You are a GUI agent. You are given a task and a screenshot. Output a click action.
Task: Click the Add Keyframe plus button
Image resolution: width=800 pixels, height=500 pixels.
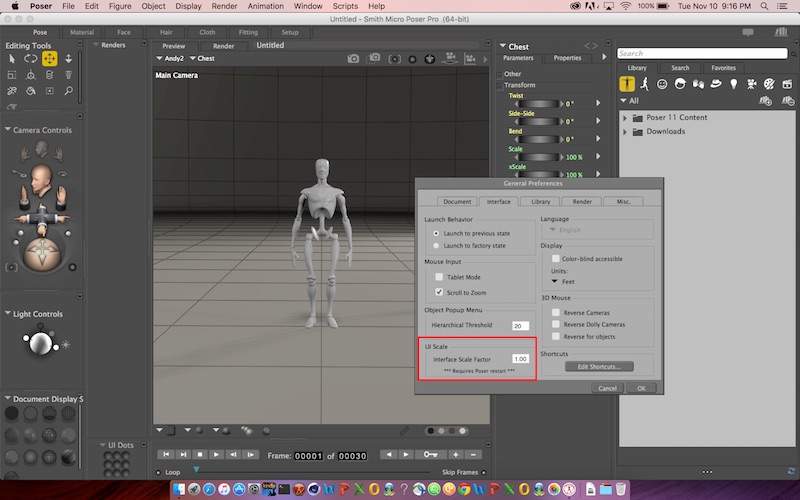click(456, 455)
